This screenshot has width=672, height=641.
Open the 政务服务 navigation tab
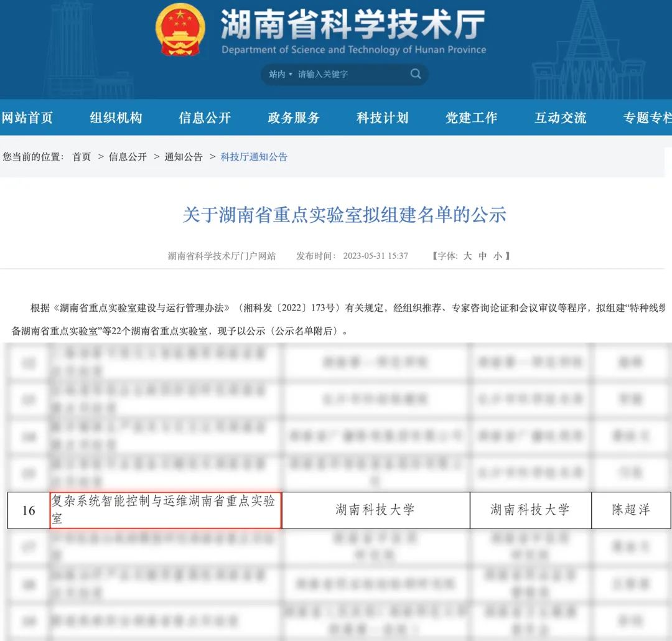(294, 118)
